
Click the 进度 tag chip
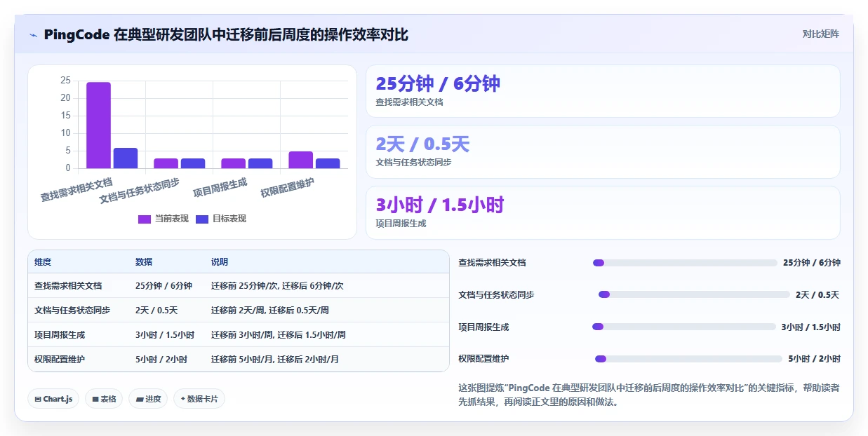tap(148, 399)
